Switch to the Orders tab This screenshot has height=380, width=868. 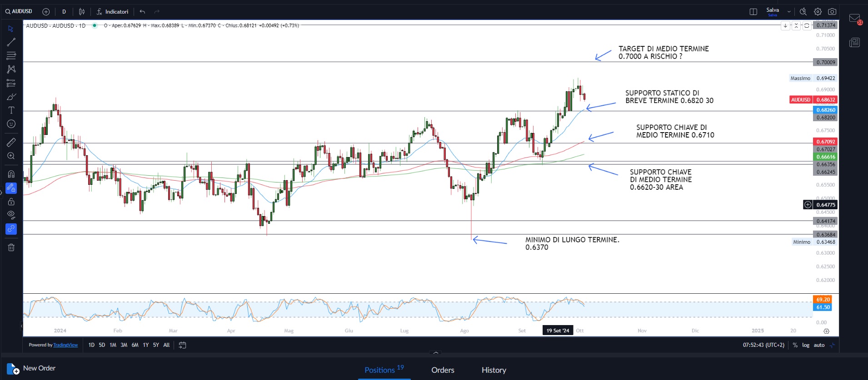point(443,370)
